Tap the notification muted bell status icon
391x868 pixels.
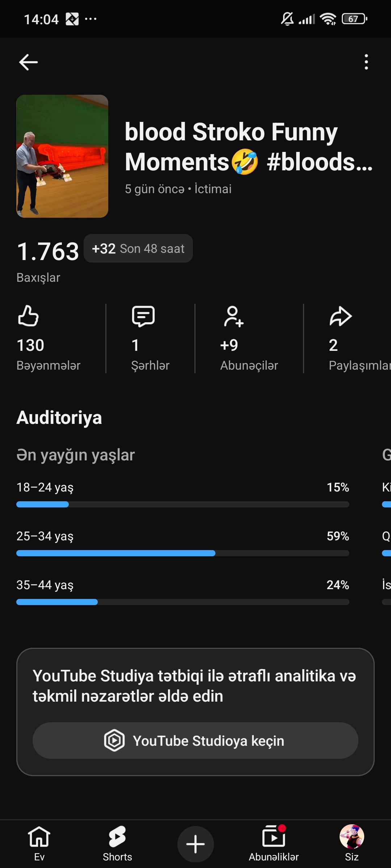[x=287, y=19]
